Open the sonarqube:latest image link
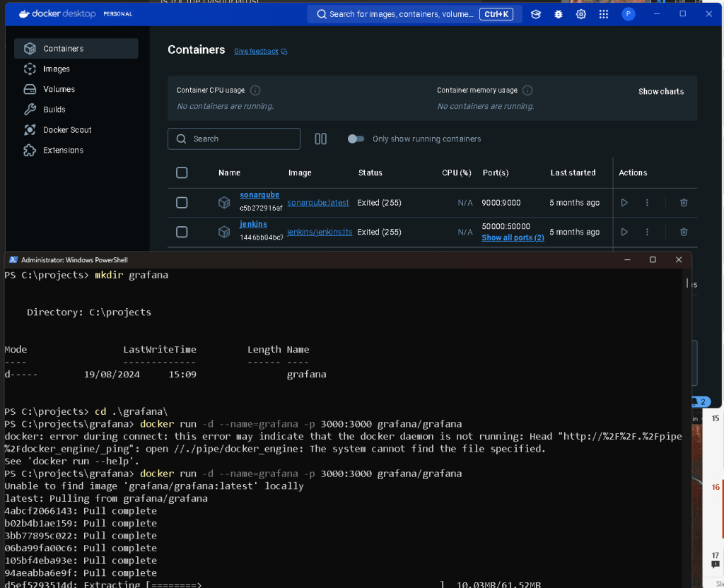Viewport: 724px width, 588px height. click(318, 203)
